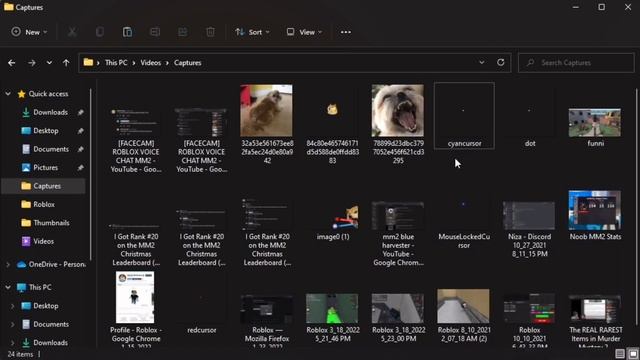Click the Copy toolbar icon
The width and height of the screenshot is (640, 360).
tap(100, 32)
